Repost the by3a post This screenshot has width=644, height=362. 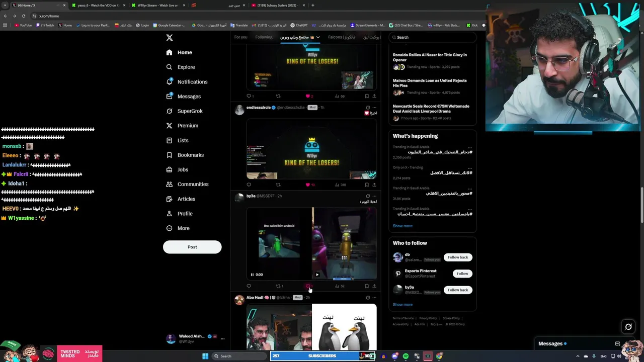click(278, 286)
